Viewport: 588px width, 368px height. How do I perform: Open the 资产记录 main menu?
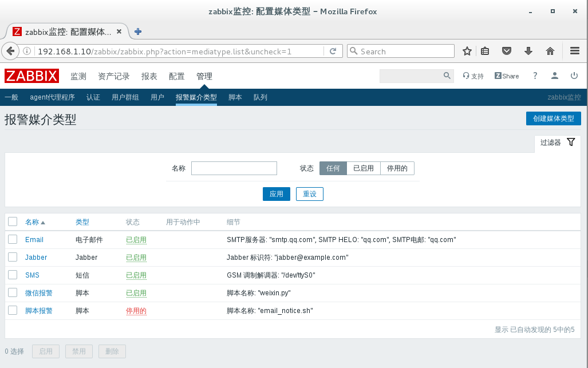113,76
